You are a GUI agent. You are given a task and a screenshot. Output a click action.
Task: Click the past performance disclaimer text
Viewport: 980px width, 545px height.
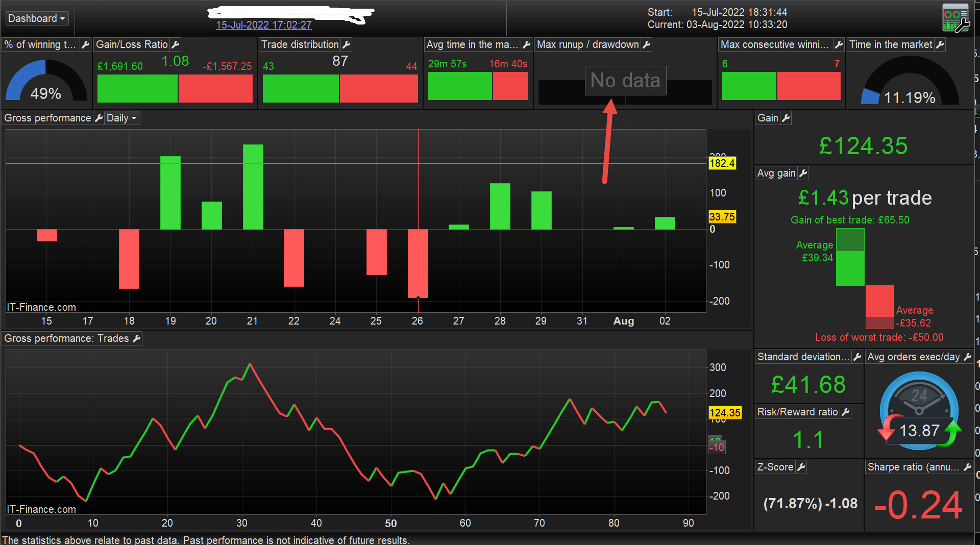(x=206, y=540)
